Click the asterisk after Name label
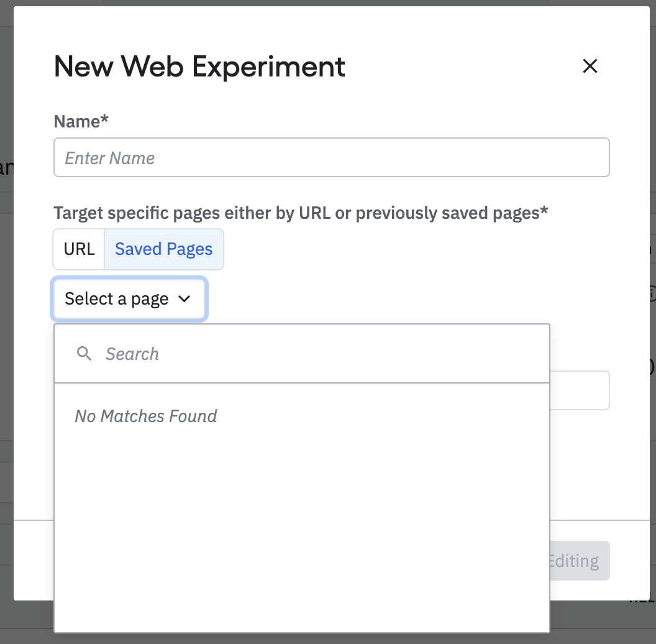 104,119
